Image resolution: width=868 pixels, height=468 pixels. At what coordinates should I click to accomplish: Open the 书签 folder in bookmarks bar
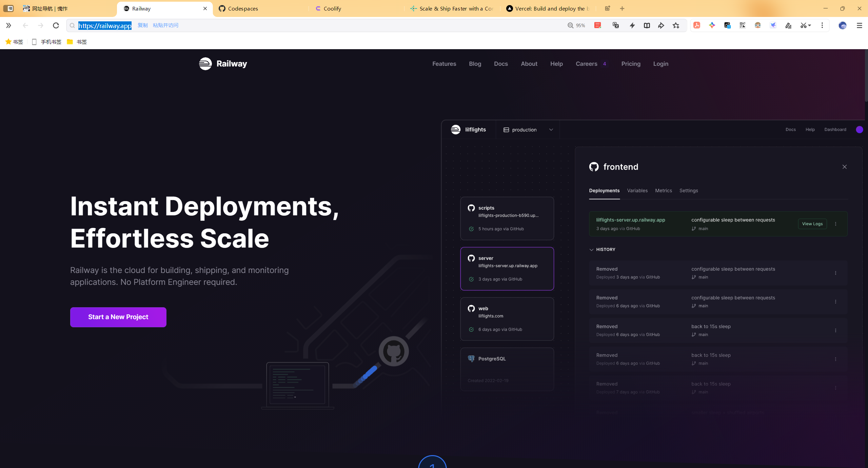77,42
